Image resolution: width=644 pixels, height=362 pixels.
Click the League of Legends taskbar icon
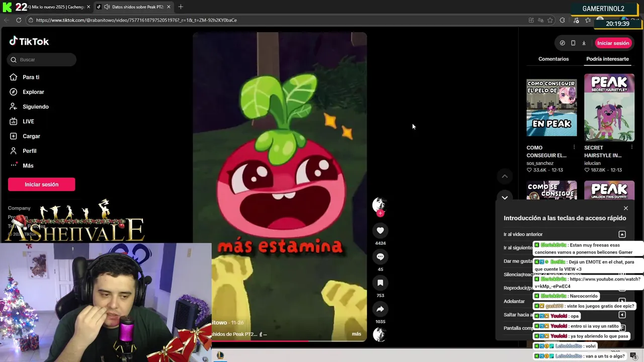[x=220, y=355]
